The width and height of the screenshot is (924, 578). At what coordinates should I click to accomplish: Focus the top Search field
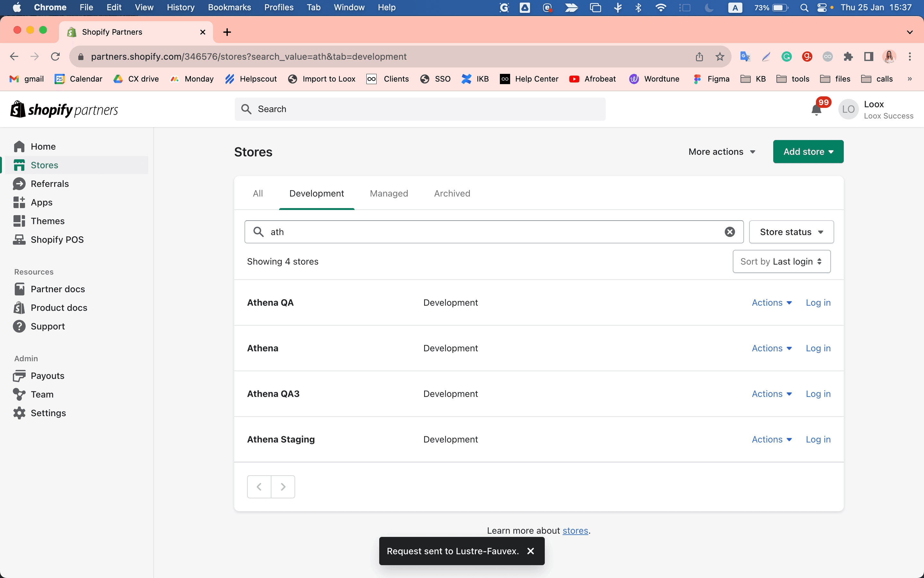[x=420, y=109]
